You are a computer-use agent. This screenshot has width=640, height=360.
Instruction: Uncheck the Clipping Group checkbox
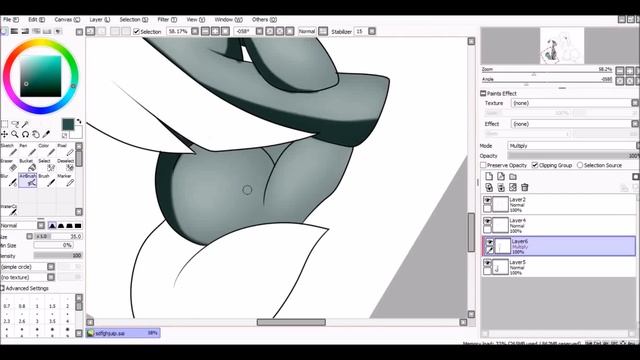[x=535, y=165]
